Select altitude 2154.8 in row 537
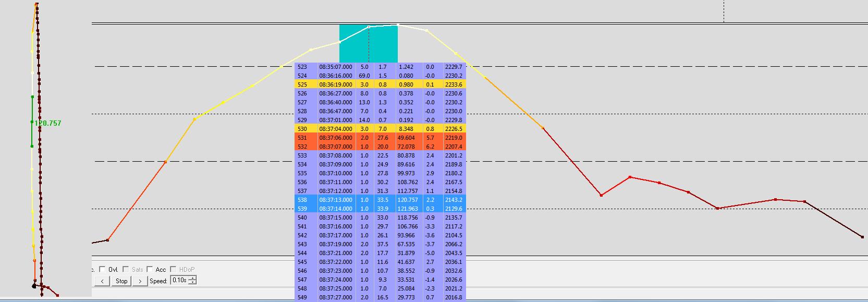This screenshot has height=302, width=868. tap(454, 191)
